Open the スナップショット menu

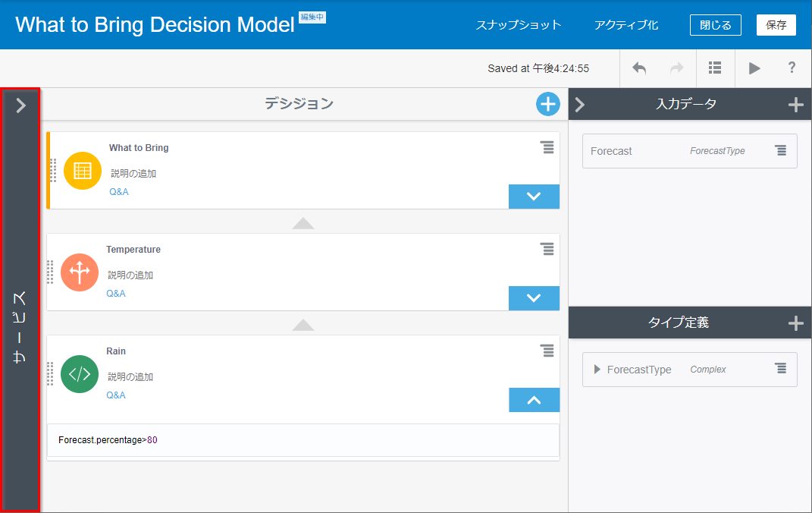tap(519, 25)
